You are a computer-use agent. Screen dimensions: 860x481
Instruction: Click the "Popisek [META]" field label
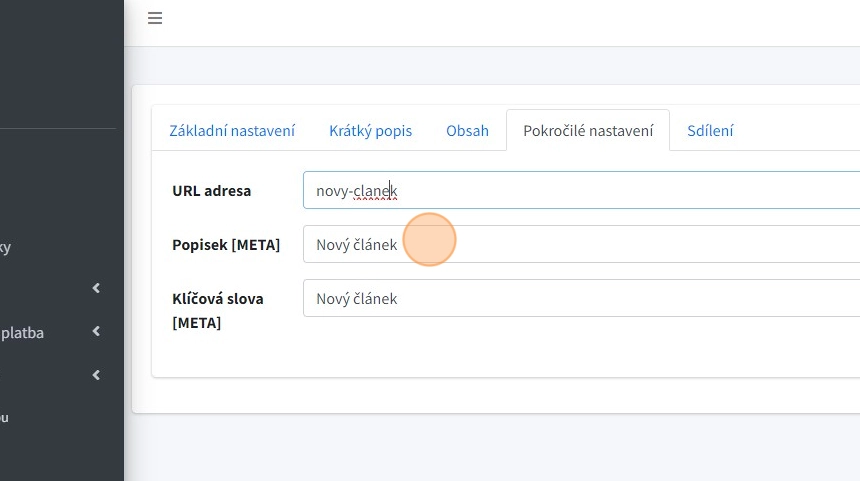pyautogui.click(x=226, y=244)
